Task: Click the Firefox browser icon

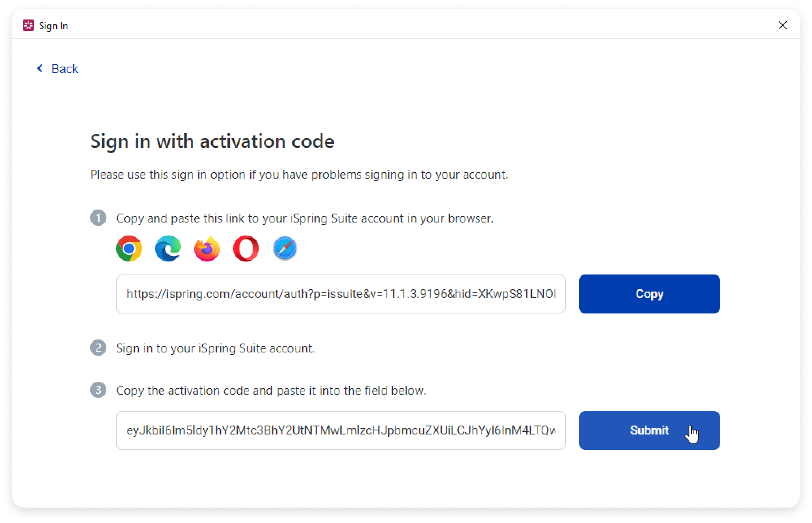Action: coord(207,249)
